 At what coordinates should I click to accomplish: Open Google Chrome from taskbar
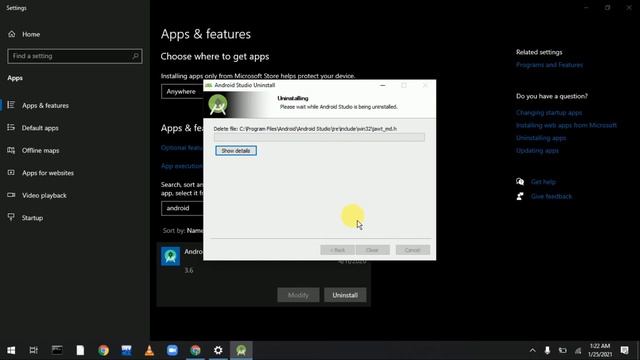click(103, 350)
